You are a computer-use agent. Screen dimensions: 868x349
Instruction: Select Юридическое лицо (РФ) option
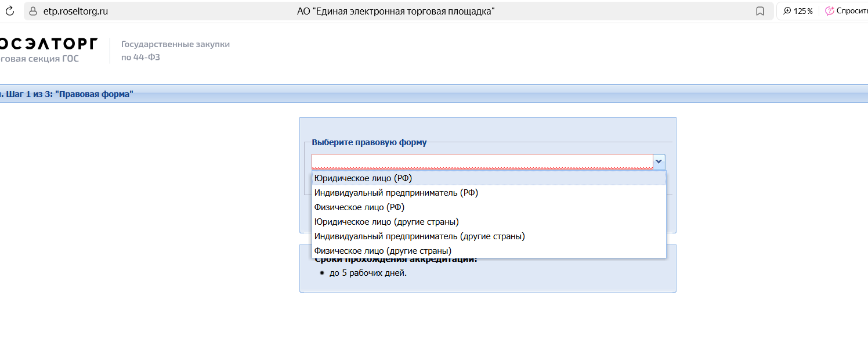[363, 178]
